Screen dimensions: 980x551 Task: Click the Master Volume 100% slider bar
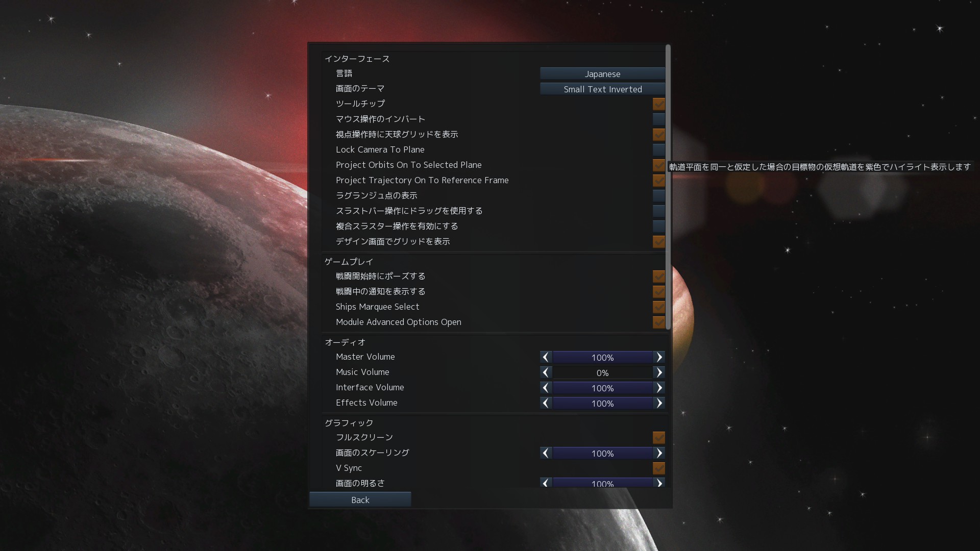point(602,357)
